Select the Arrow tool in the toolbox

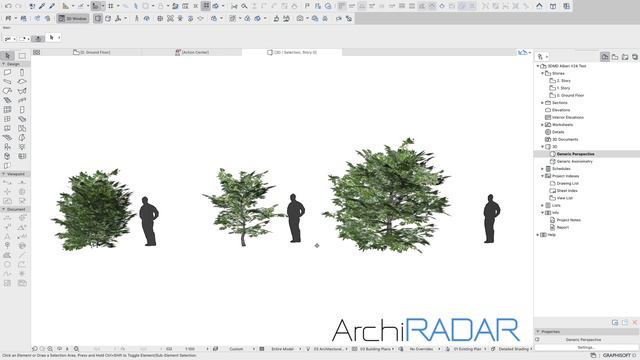[x=7, y=56]
